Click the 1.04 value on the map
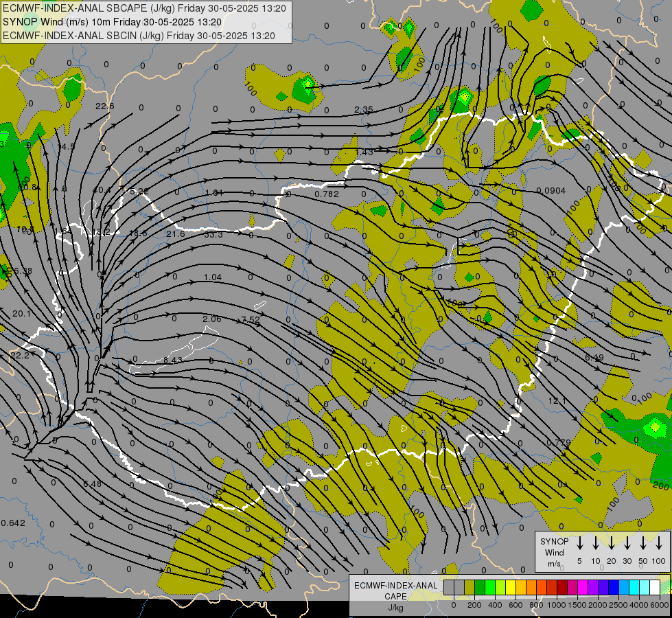This screenshot has height=618, width=672. 213,277
